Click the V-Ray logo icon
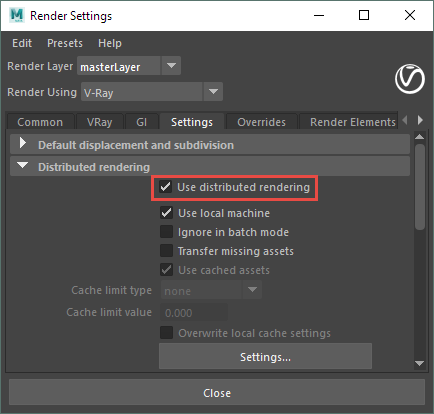The height and width of the screenshot is (414, 434). [410, 79]
